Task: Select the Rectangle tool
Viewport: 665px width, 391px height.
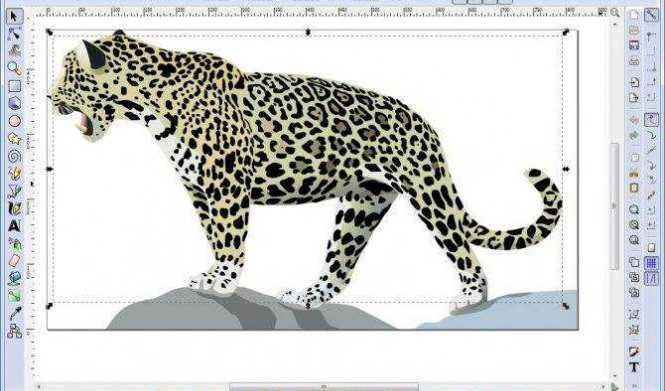Action: (x=14, y=86)
